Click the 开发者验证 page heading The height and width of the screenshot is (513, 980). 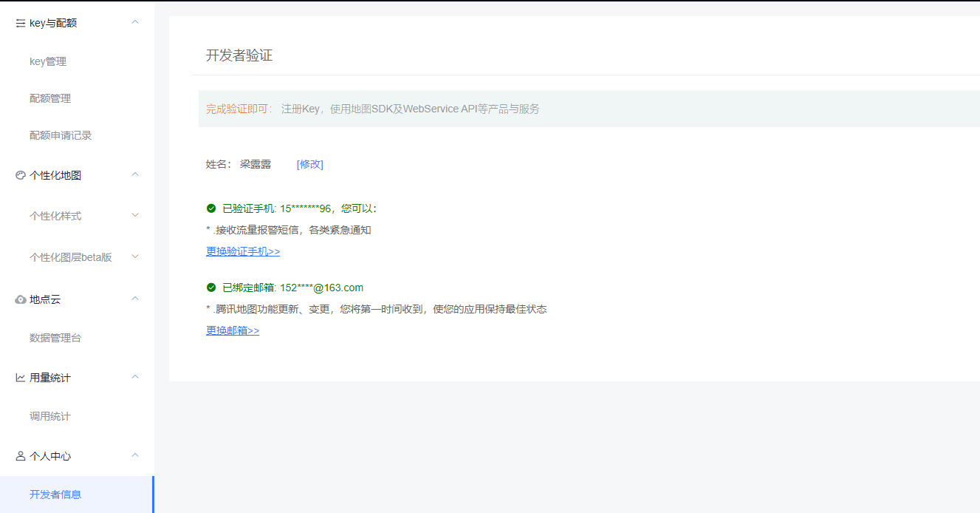239,55
